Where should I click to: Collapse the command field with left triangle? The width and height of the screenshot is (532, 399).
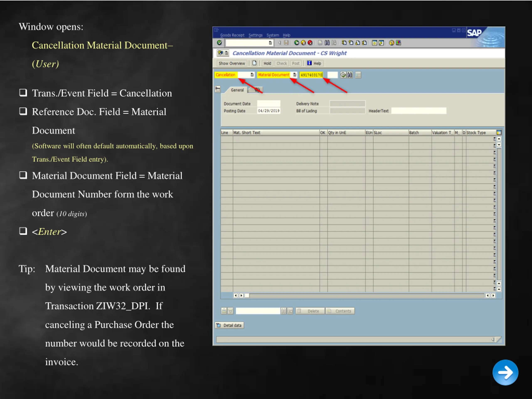(279, 43)
